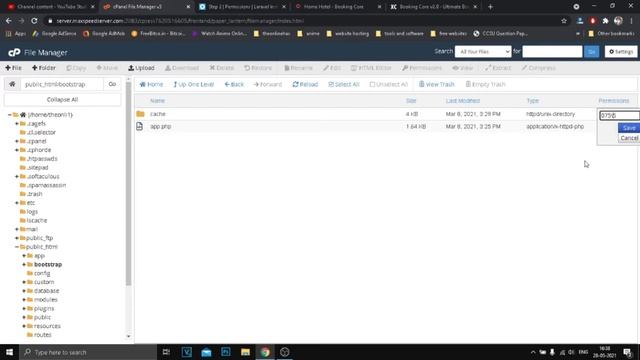
Task: Sort by Size column header
Action: tap(411, 100)
